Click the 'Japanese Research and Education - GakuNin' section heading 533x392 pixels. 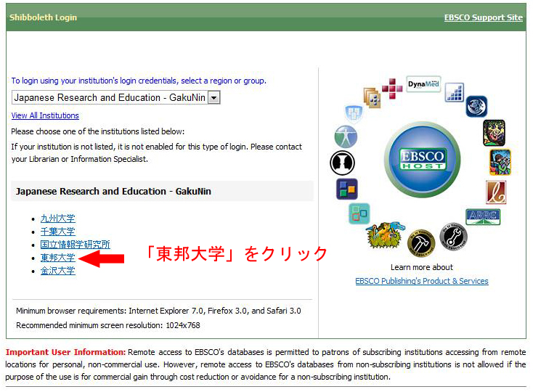tap(113, 191)
